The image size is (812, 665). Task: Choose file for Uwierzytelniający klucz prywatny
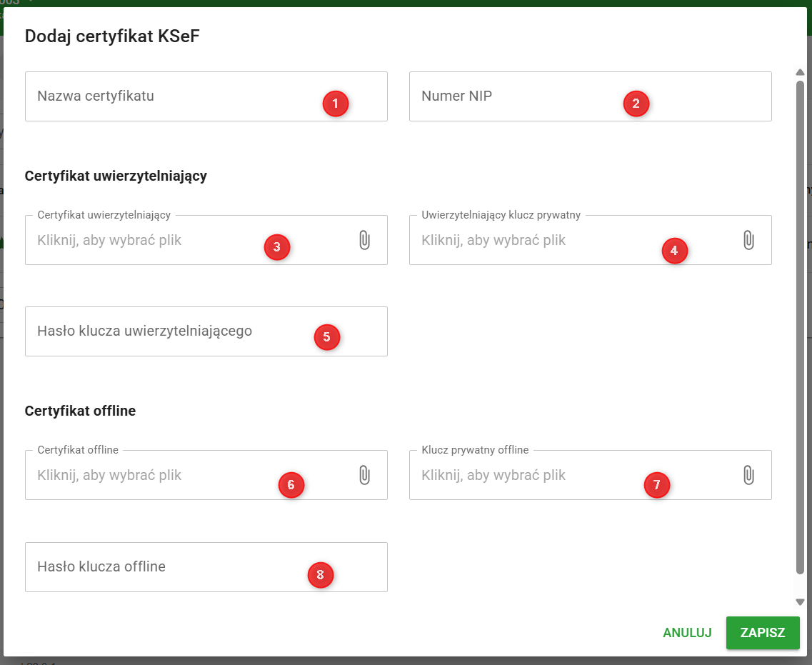(x=528, y=241)
